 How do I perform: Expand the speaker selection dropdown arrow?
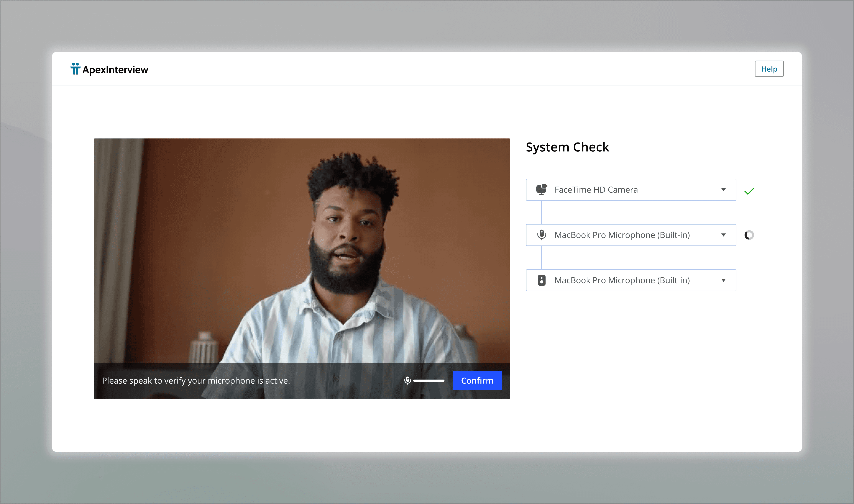[x=723, y=280]
